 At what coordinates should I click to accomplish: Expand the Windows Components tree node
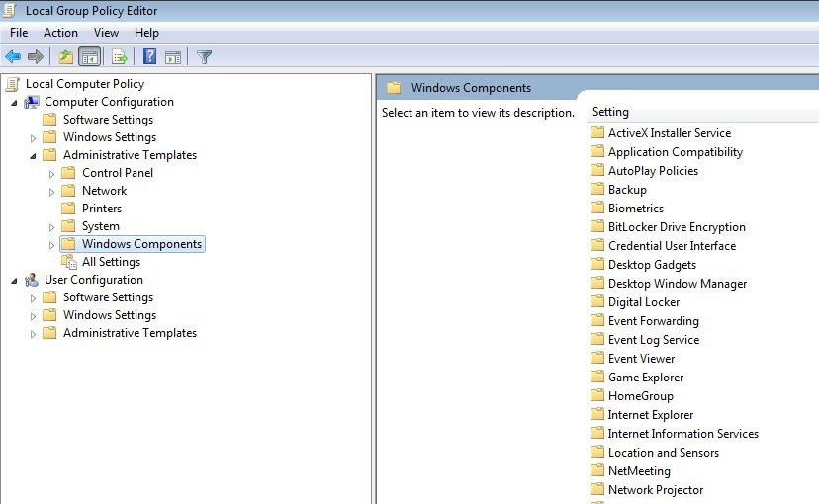click(51, 245)
